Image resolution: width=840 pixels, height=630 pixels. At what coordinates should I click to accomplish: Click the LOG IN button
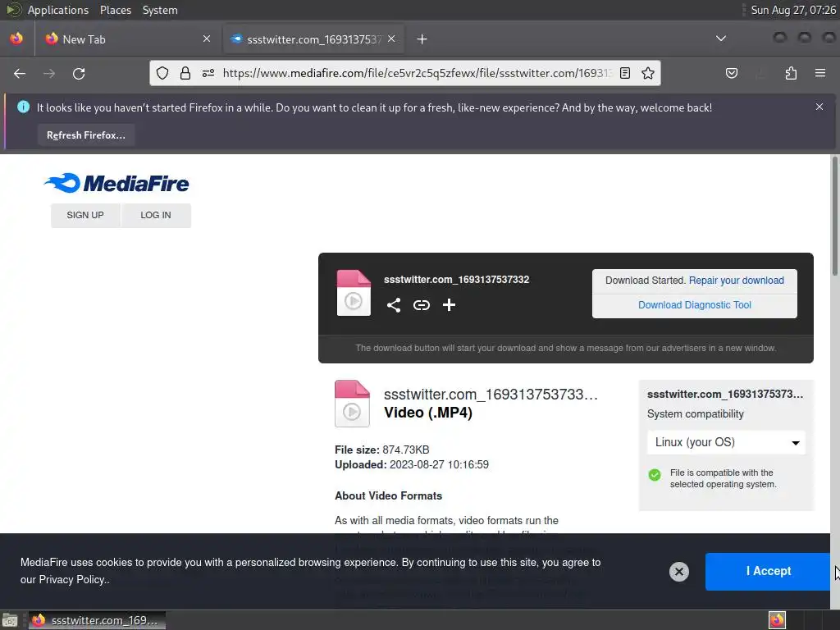(x=156, y=216)
